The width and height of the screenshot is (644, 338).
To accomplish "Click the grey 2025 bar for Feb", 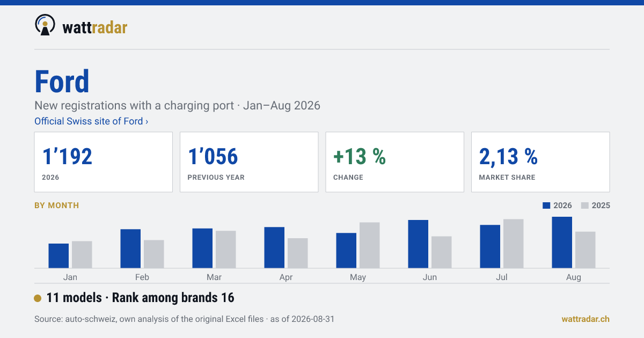I will point(154,254).
